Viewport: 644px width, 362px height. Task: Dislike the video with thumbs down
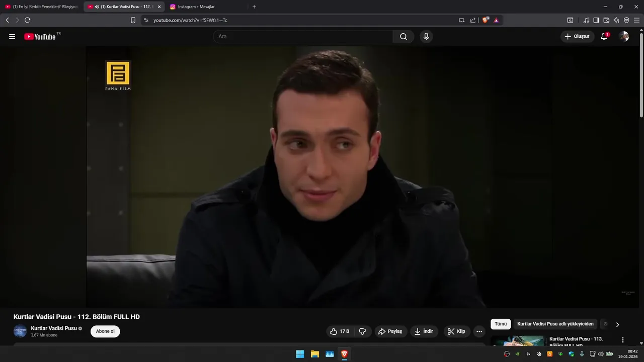click(362, 331)
